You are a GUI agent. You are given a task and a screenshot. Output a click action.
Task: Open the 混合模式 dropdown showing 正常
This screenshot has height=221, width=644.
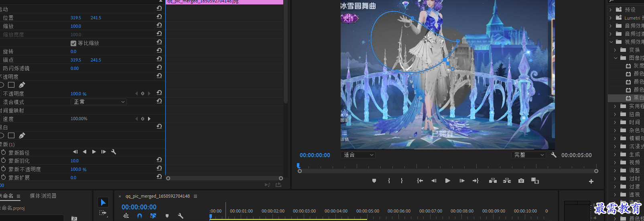99,102
